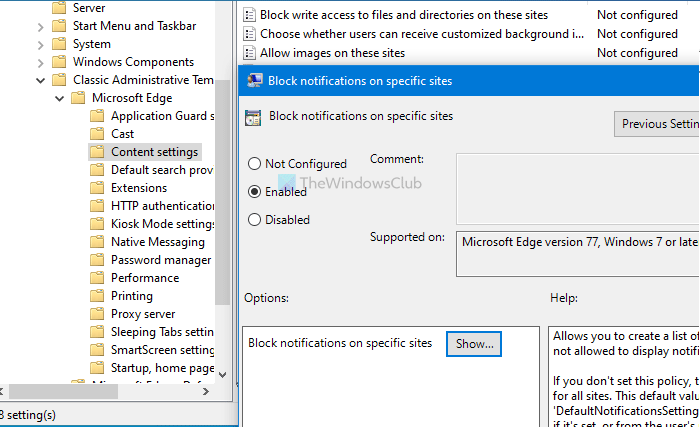The height and width of the screenshot is (427, 700).
Task: Click the Allow images policy setting icon
Action: (250, 52)
